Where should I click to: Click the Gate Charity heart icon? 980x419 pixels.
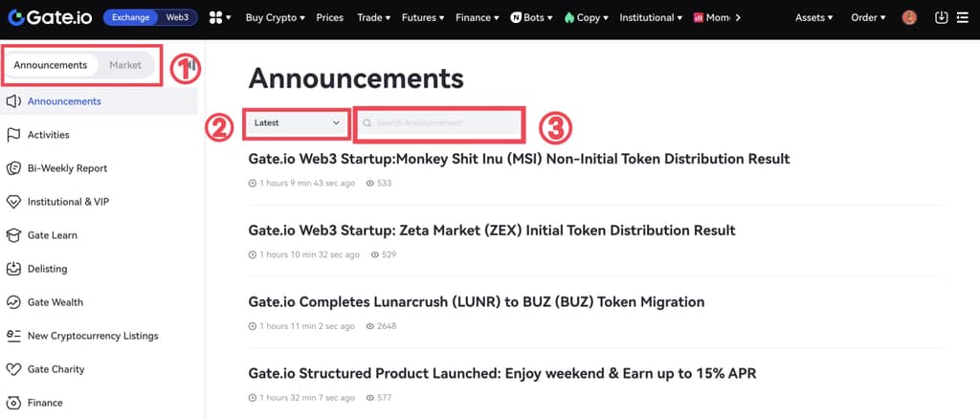13,369
